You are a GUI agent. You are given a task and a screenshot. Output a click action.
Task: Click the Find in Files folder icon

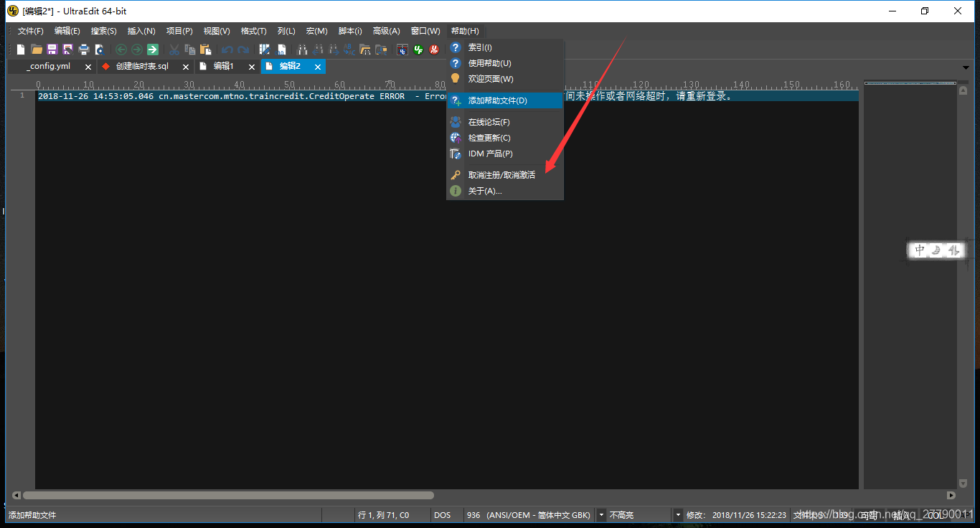tap(364, 49)
